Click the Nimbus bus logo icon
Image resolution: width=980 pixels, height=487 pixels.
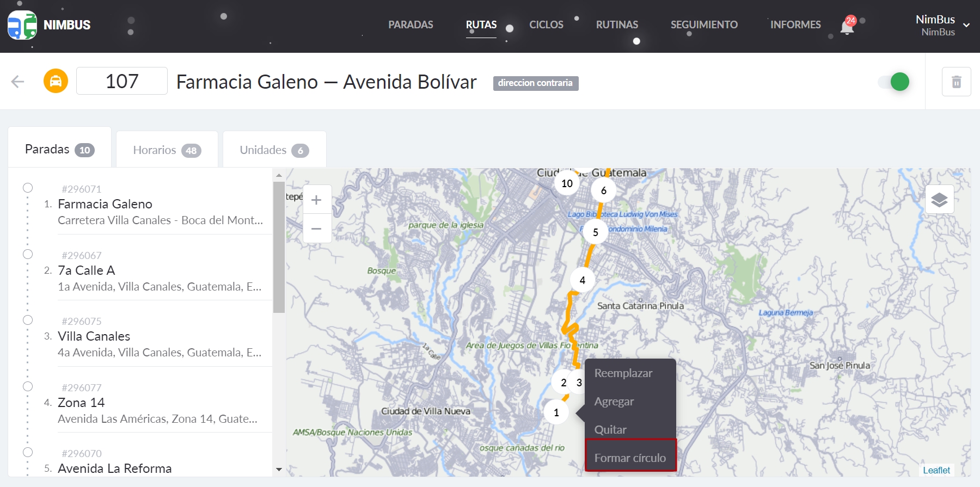[x=22, y=25]
